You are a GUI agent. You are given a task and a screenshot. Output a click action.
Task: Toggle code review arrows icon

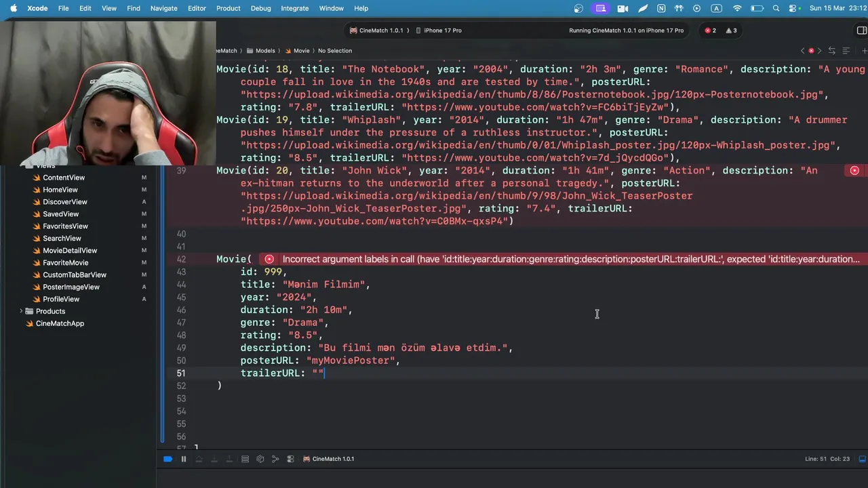point(832,51)
